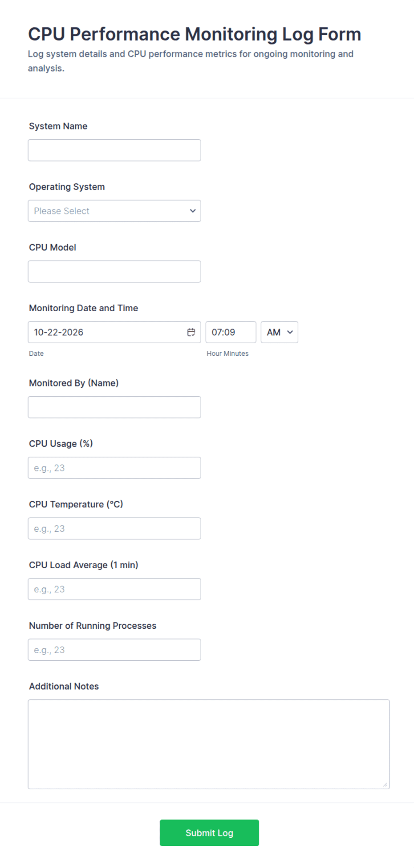Screen dimensions: 414x868
Task: Click the 'CPU Model' label
Action: click(53, 248)
